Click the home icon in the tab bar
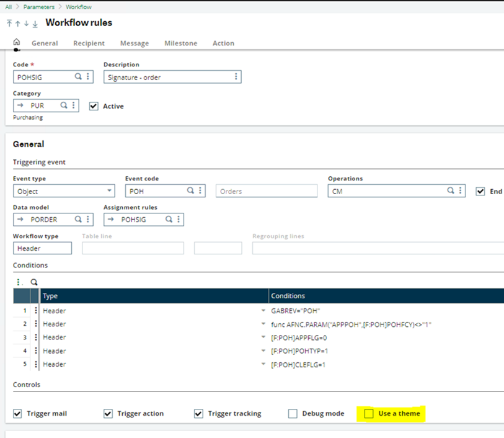 tap(17, 42)
